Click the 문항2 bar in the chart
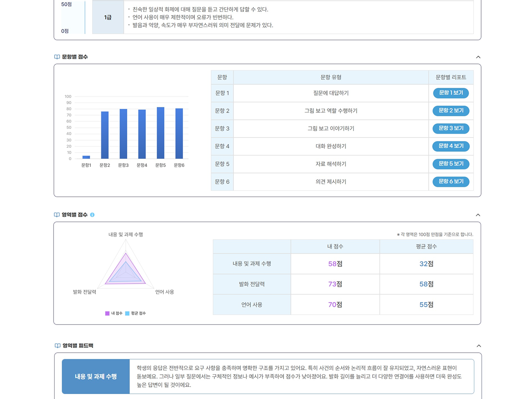 (105, 135)
